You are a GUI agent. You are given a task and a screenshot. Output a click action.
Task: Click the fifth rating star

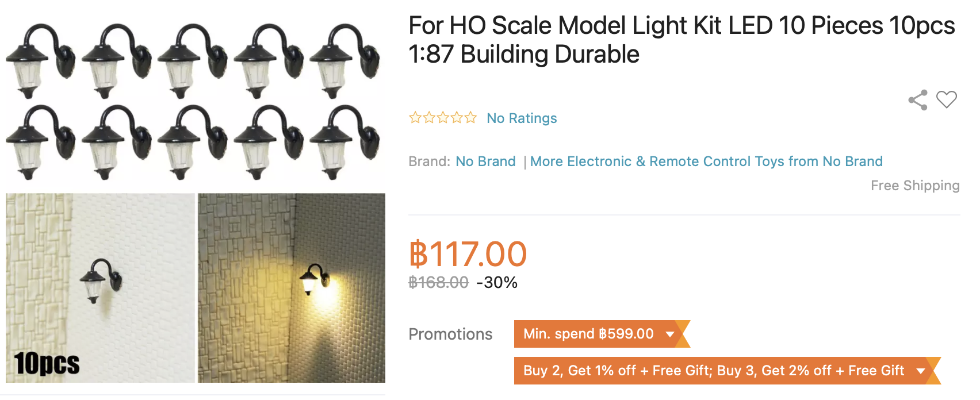click(470, 118)
